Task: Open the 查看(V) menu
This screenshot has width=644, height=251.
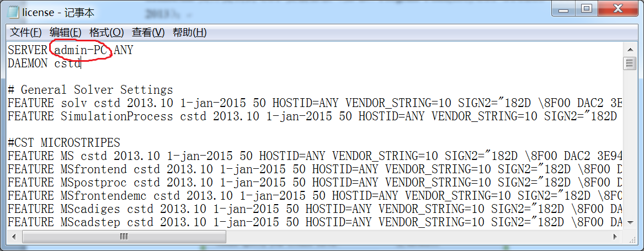Action: [148, 32]
